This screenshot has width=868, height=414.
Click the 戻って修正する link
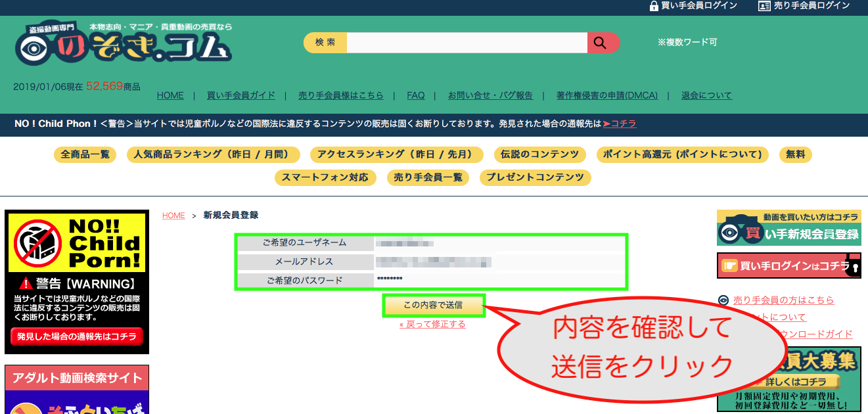pos(432,324)
